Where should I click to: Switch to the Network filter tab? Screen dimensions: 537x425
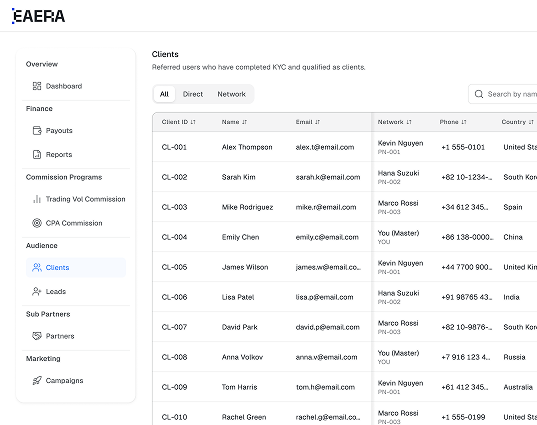pyautogui.click(x=232, y=94)
